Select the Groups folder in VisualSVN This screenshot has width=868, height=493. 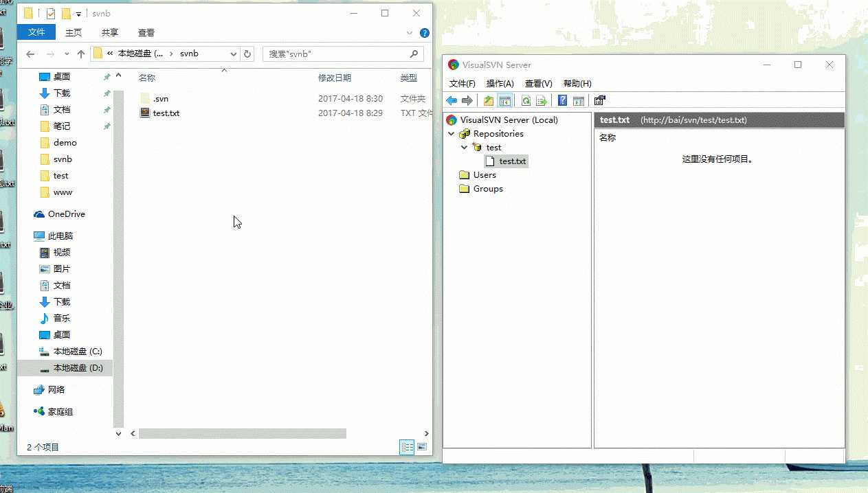tap(480, 188)
